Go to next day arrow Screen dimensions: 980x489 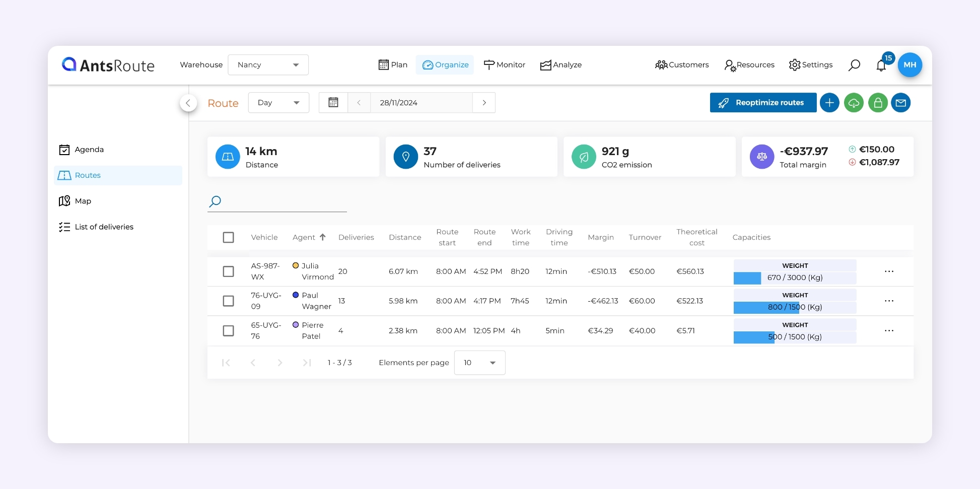(x=484, y=103)
